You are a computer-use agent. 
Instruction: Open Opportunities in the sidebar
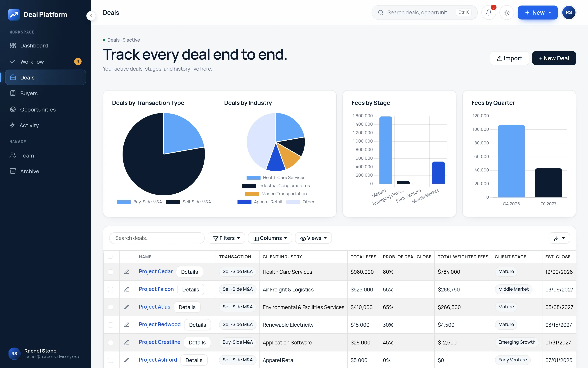coord(45,109)
